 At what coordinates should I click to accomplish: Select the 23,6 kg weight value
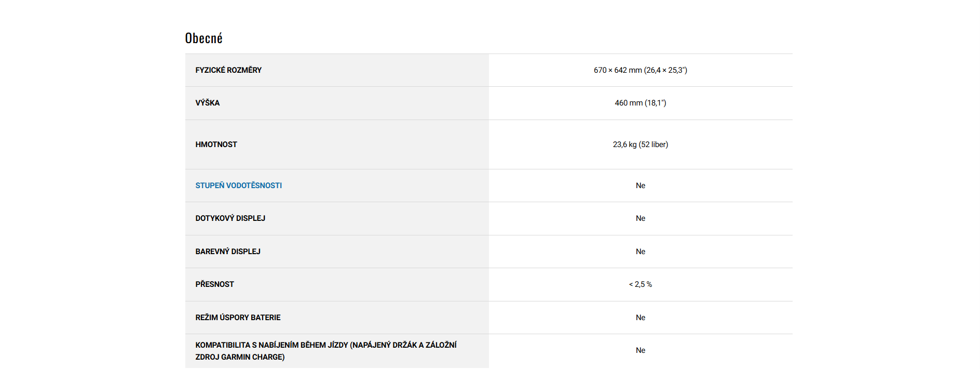click(x=624, y=144)
